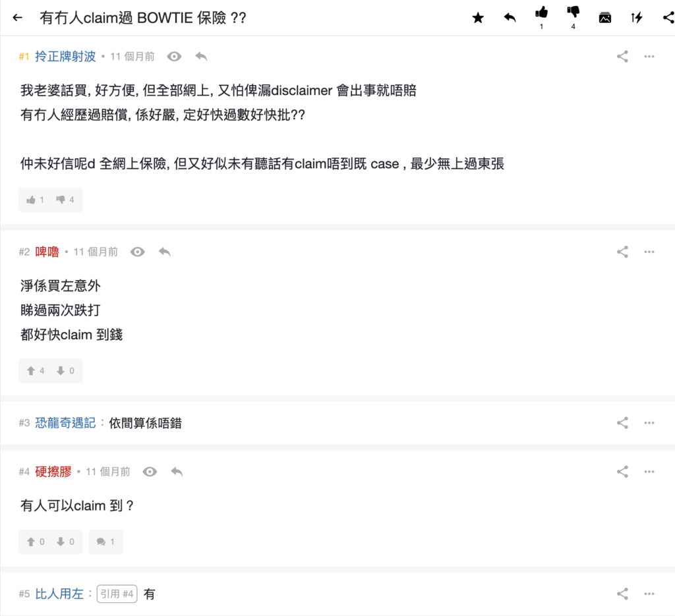Navigate back with the top-left arrow
This screenshot has height=616, width=675.
(x=17, y=18)
